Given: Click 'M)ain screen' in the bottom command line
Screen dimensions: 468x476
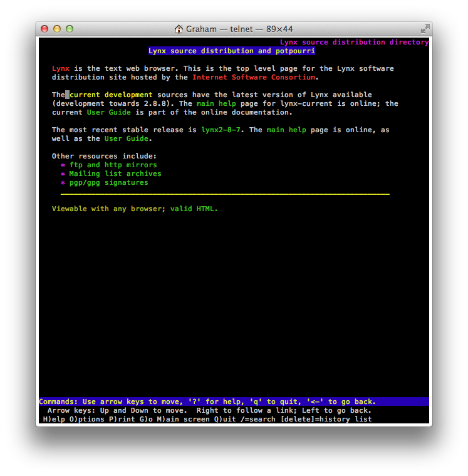Looking at the screenshot, I should 184,419.
